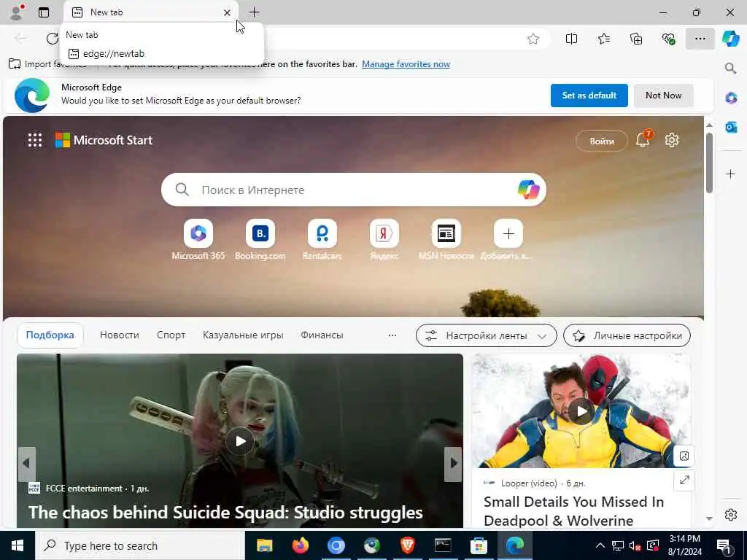Image resolution: width=747 pixels, height=560 pixels.
Task: Add this page to favorites star
Action: pyautogui.click(x=533, y=39)
